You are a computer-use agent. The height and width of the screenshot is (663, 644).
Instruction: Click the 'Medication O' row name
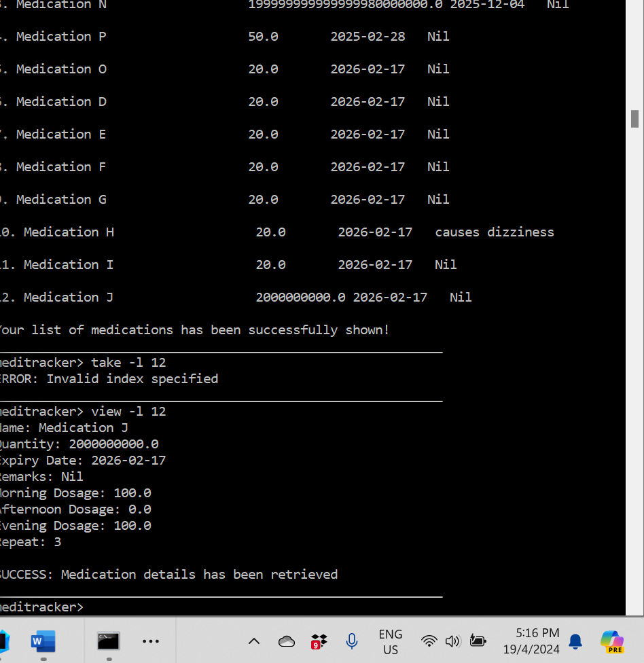pyautogui.click(x=61, y=69)
